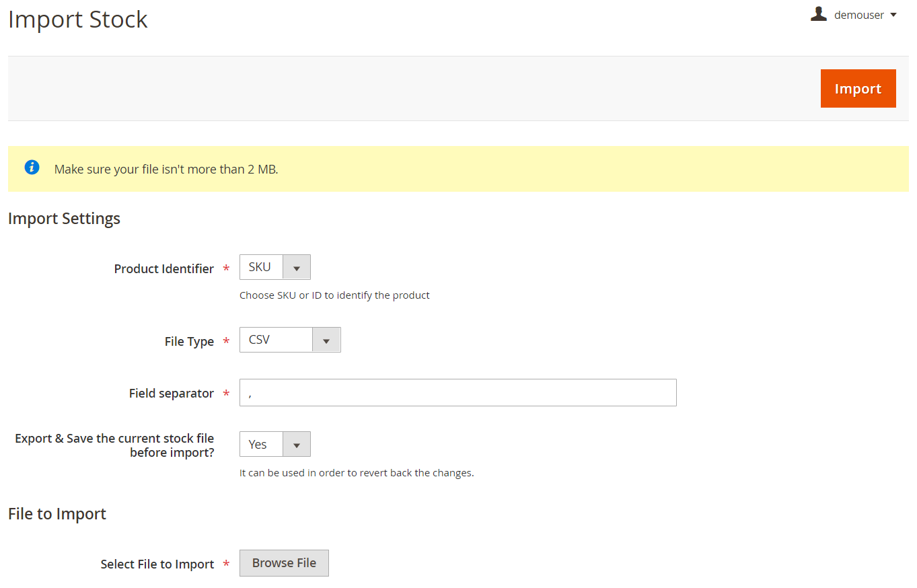Open the File Type CSV dropdown
The width and height of the screenshot is (917, 588).
(x=290, y=340)
